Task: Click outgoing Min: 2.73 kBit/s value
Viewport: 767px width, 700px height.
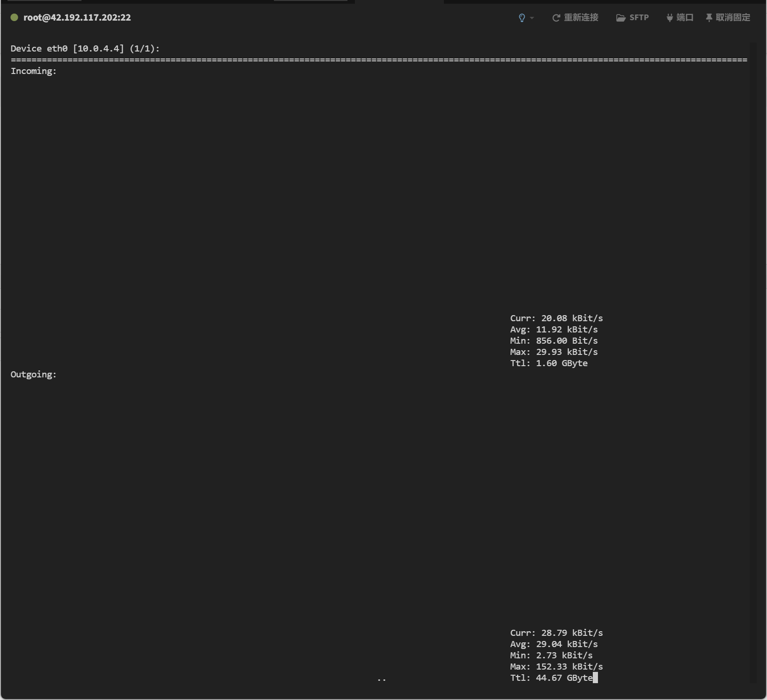Action: [x=552, y=655]
